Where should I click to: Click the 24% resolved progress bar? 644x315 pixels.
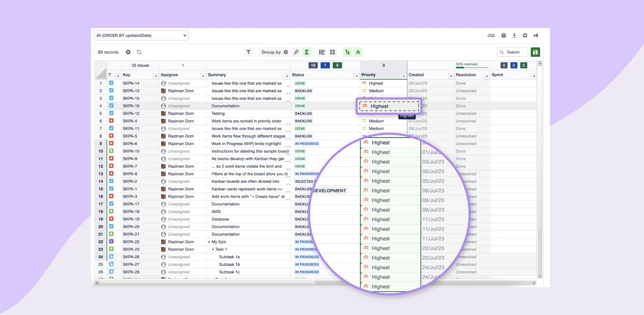(x=472, y=67)
